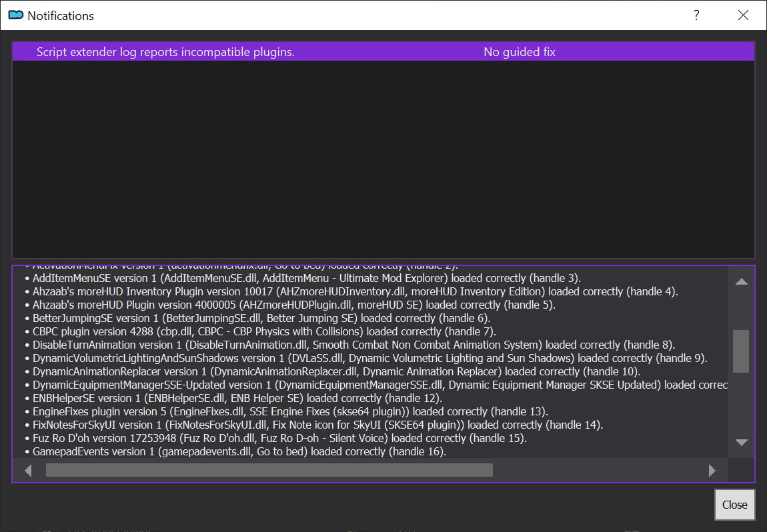Image resolution: width=767 pixels, height=532 pixels.
Task: Click the BetterJumpingSE log line
Action: click(x=257, y=318)
